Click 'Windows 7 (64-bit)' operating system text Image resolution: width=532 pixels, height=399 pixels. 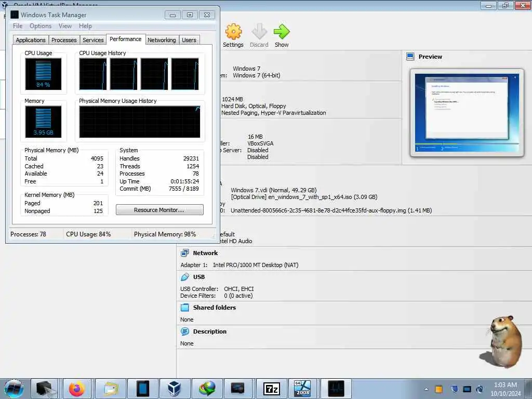point(257,75)
